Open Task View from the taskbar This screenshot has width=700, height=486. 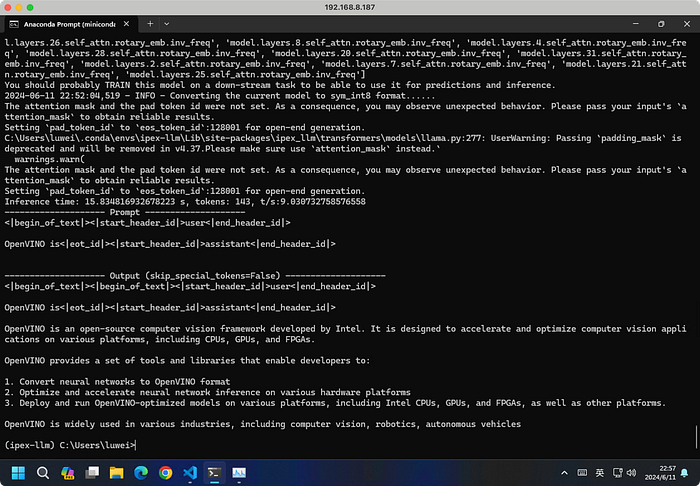(x=92, y=473)
